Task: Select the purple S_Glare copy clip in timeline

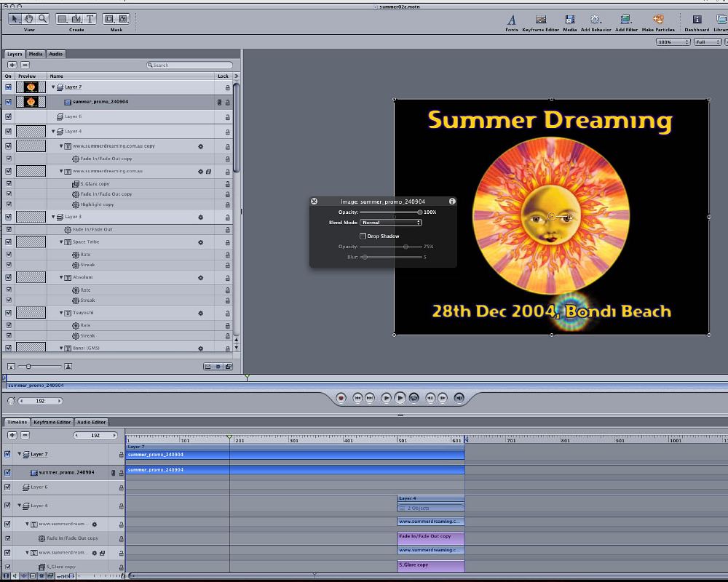Action: pyautogui.click(x=431, y=565)
